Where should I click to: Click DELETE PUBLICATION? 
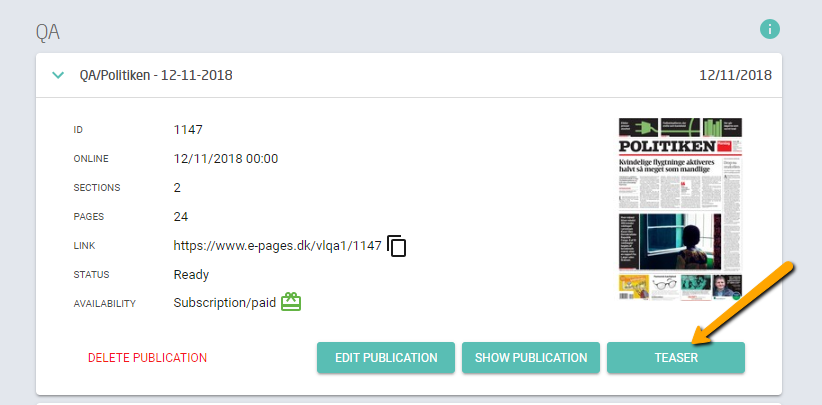pyautogui.click(x=147, y=358)
